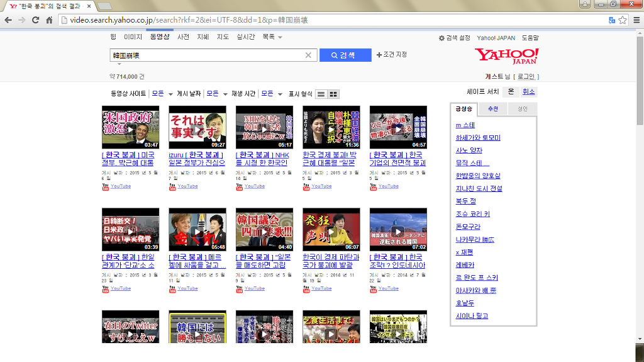Viewport: 644px width, 362px height.
Task: Open the 도움말 help link
Action: coord(530,38)
